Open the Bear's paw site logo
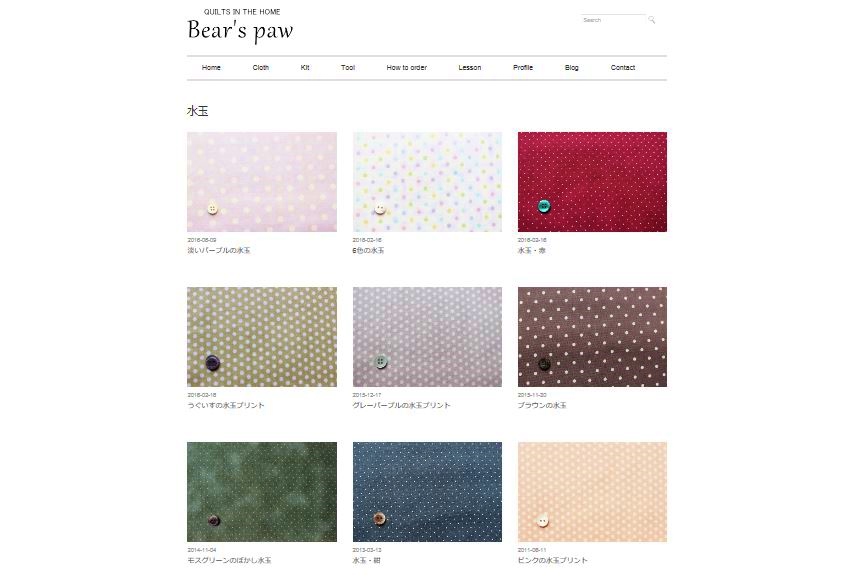Image resolution: width=853 pixels, height=579 pixels. (x=240, y=30)
